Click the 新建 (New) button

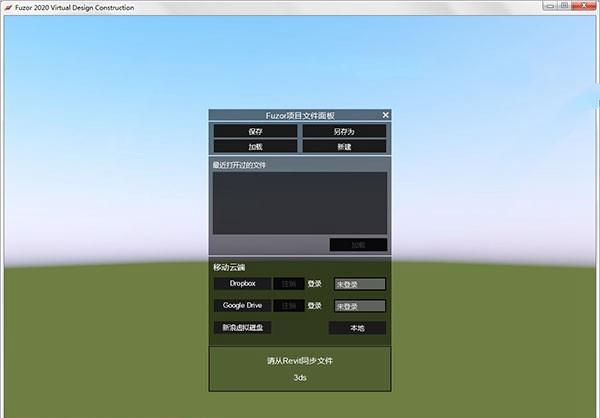[x=344, y=146]
